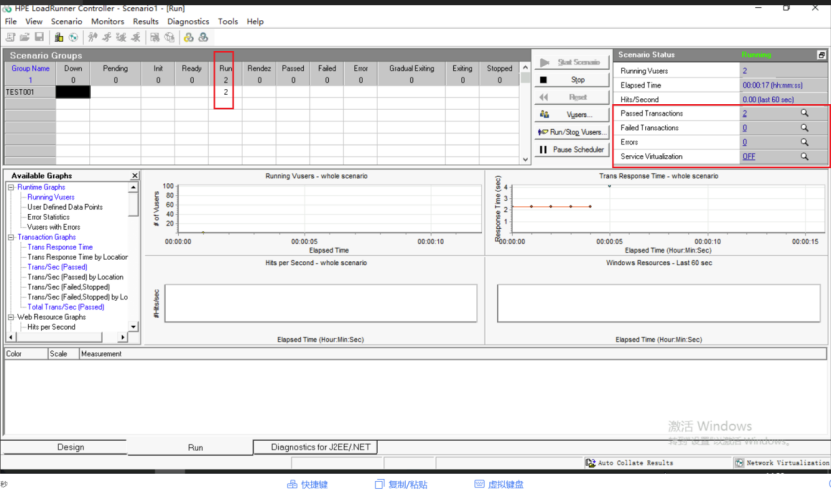
Task: Click the second running-figure Vusers toolbar icon
Action: pos(107,37)
